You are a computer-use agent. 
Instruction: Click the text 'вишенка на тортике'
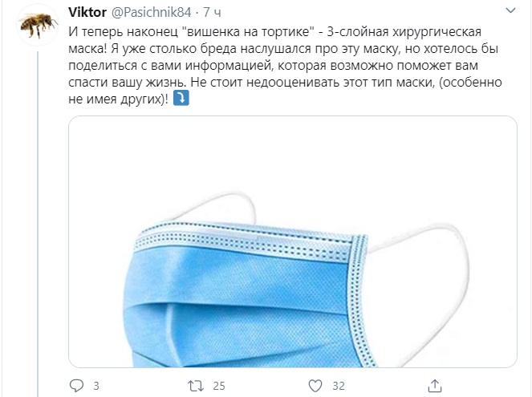coord(249,31)
